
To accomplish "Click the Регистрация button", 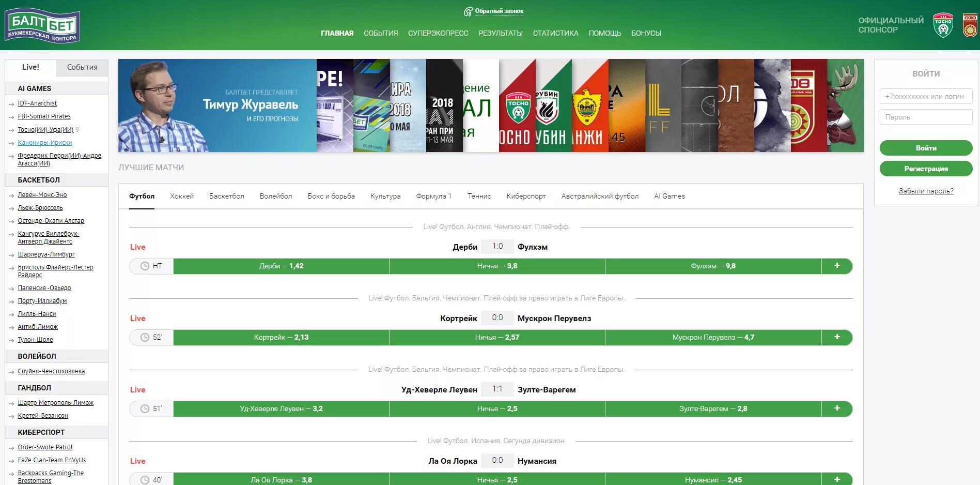I will tap(926, 169).
